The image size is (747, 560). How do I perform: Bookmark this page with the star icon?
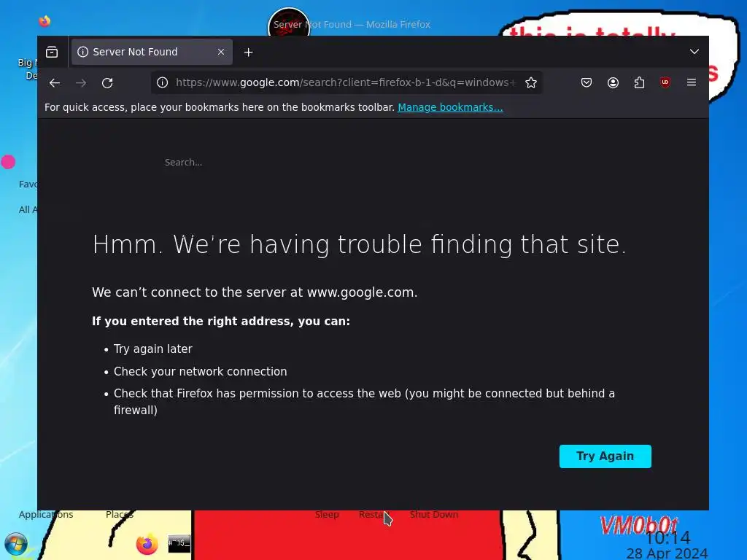click(x=531, y=82)
